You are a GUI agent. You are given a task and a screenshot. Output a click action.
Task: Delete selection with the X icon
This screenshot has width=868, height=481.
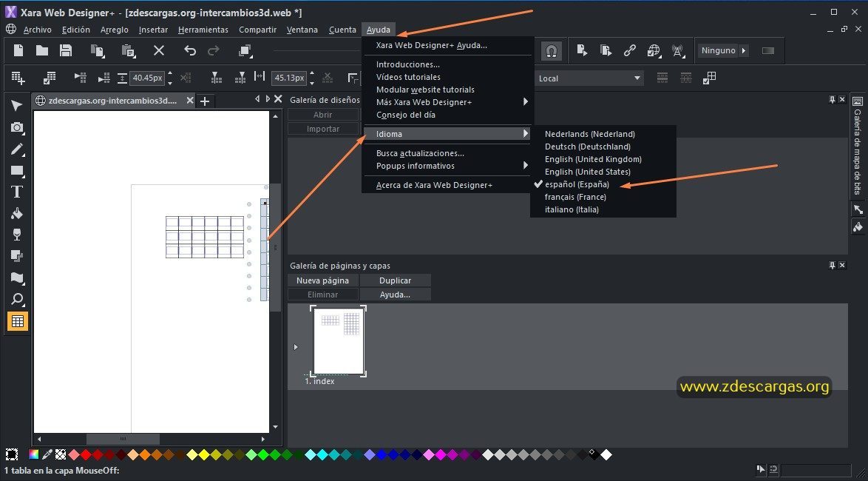[x=159, y=50]
